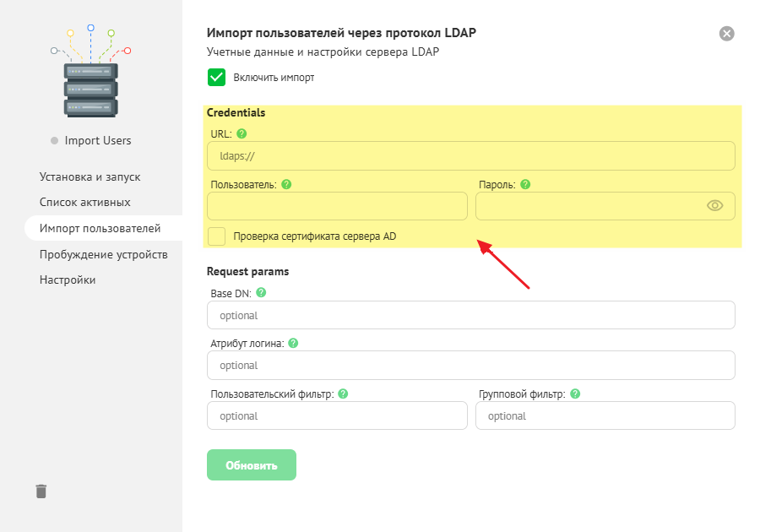Close the LDAP import dialog
This screenshot has width=760, height=532.
726,34
